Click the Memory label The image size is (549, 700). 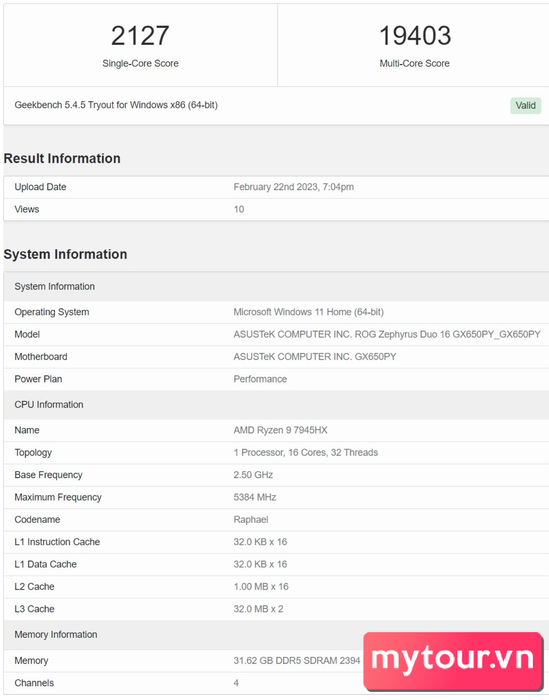point(31,661)
